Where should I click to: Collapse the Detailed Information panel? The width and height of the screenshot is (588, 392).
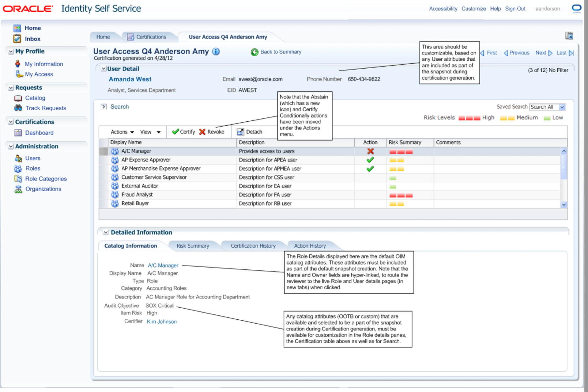coord(106,232)
